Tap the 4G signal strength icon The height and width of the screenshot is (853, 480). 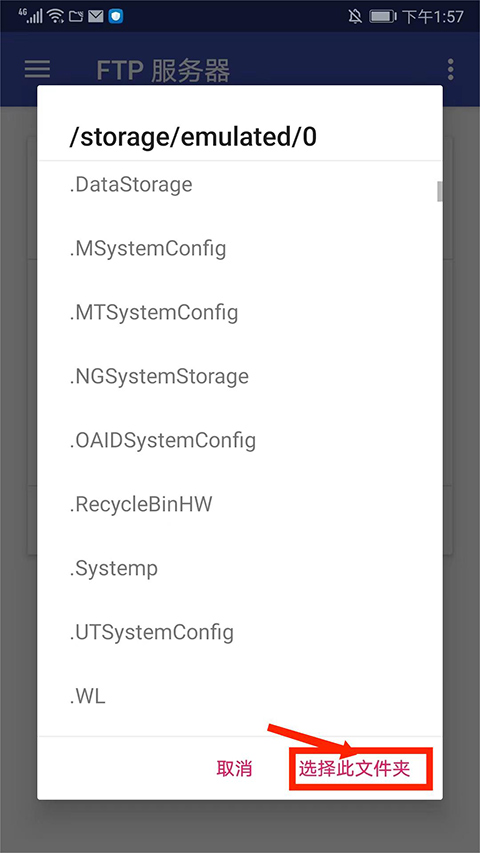pyautogui.click(x=31, y=15)
